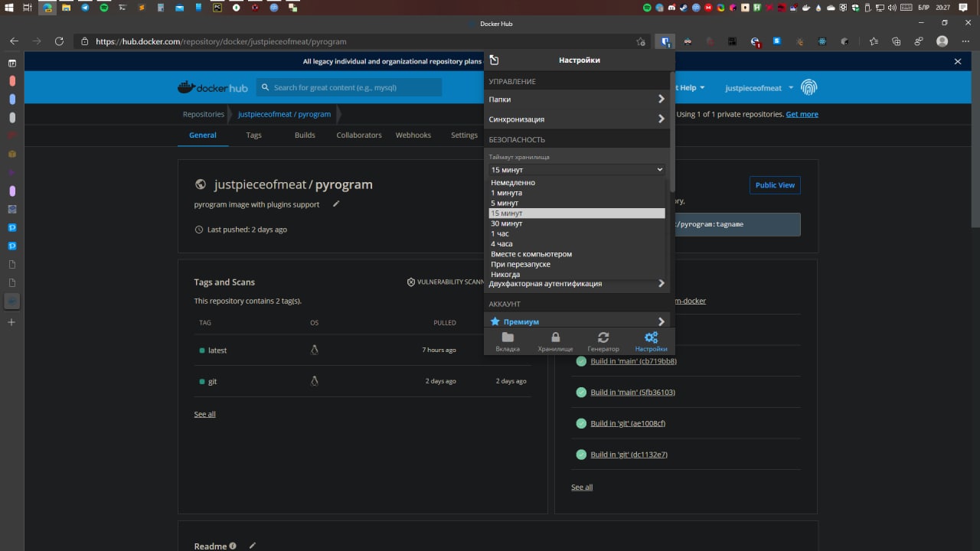Click the latest tag row name
The width and height of the screenshot is (980, 551).
pyautogui.click(x=217, y=350)
